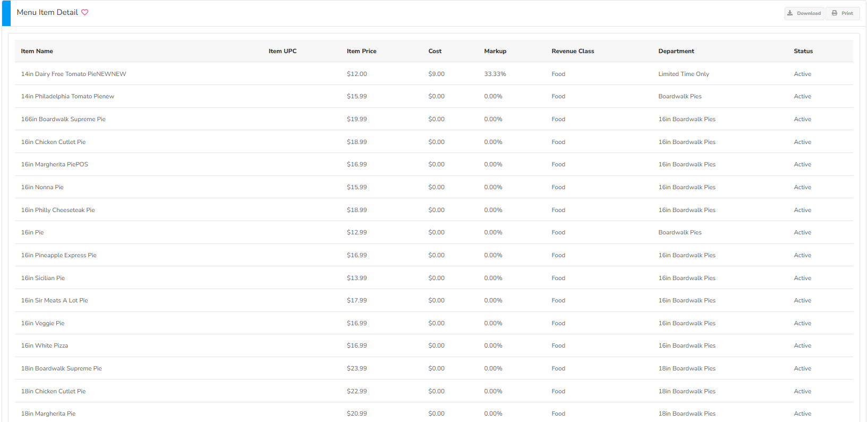Image resolution: width=868 pixels, height=422 pixels.
Task: Click the Department column header
Action: tap(676, 51)
